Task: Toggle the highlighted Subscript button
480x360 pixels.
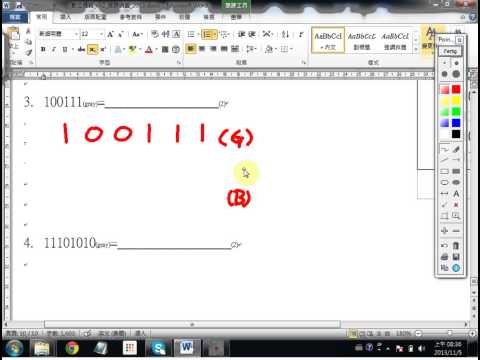Action: (92, 49)
